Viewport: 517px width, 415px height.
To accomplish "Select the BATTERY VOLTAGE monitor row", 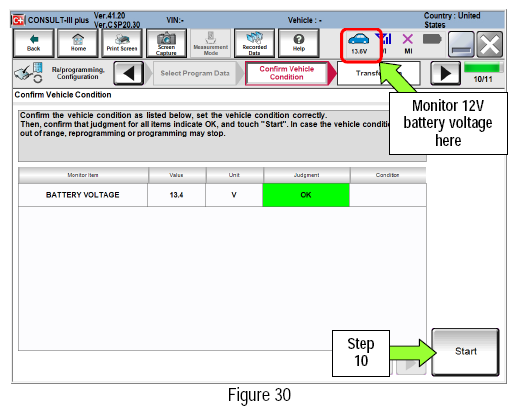I will (x=222, y=195).
